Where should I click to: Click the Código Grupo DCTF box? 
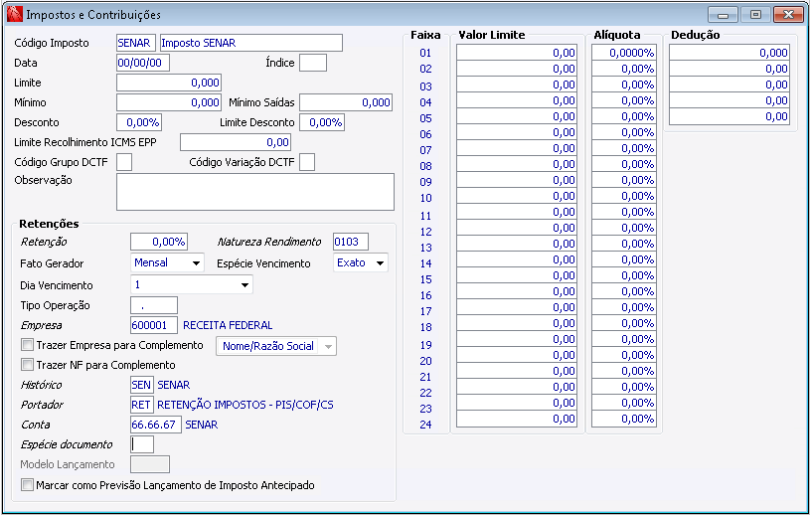[x=124, y=162]
